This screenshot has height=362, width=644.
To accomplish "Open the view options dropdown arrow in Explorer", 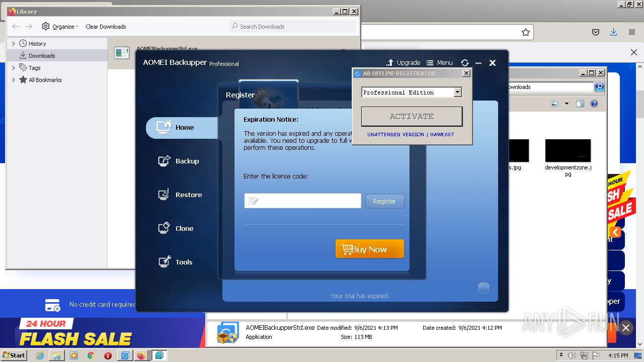I will pos(567,104).
